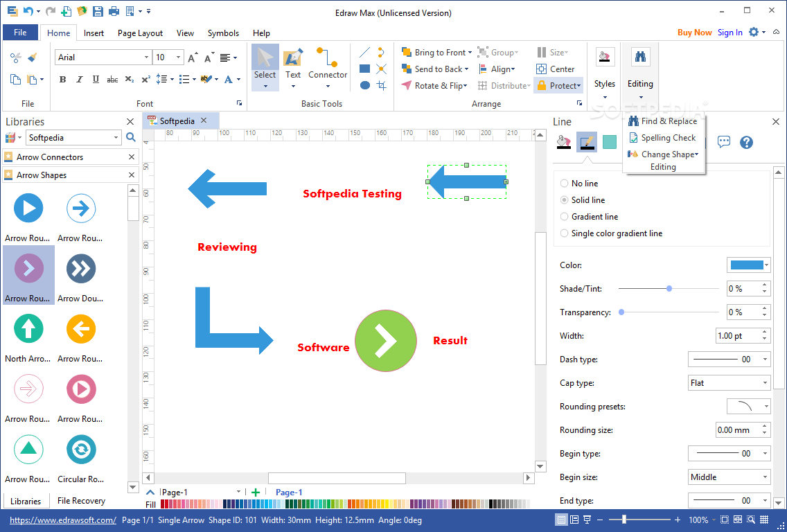The image size is (787, 532).
Task: Select the Text tool
Action: 293,68
